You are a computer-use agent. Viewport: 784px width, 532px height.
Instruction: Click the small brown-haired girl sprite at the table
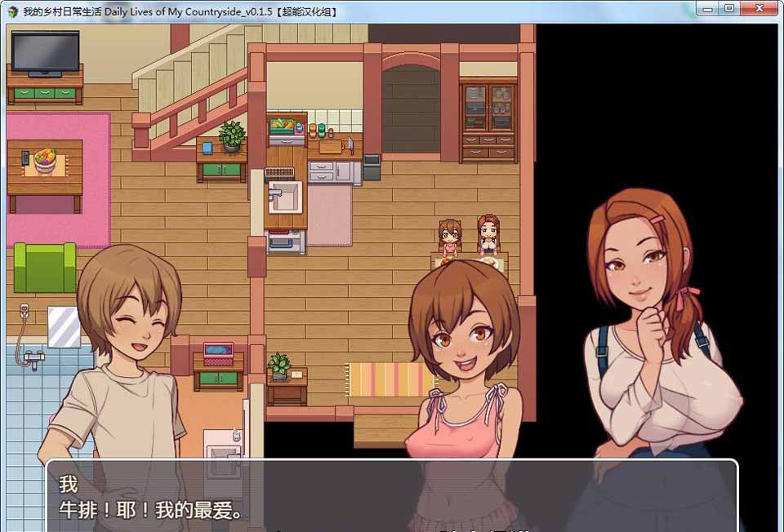coord(448,237)
